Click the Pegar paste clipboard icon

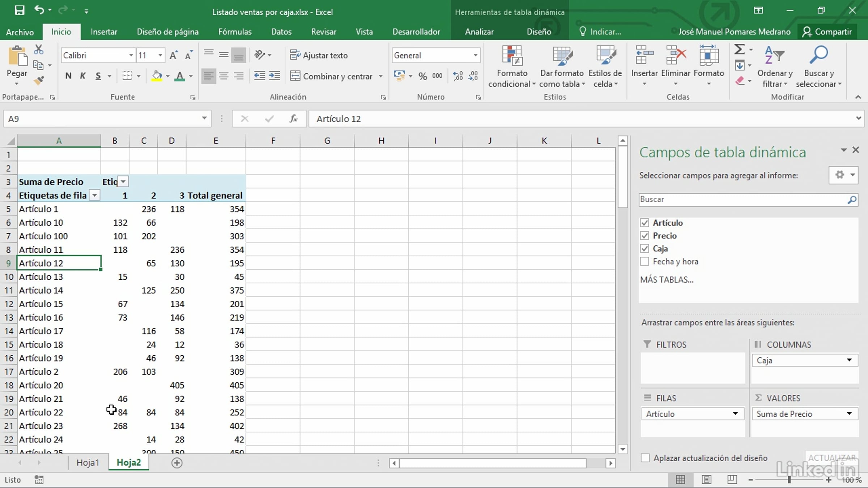tap(17, 56)
